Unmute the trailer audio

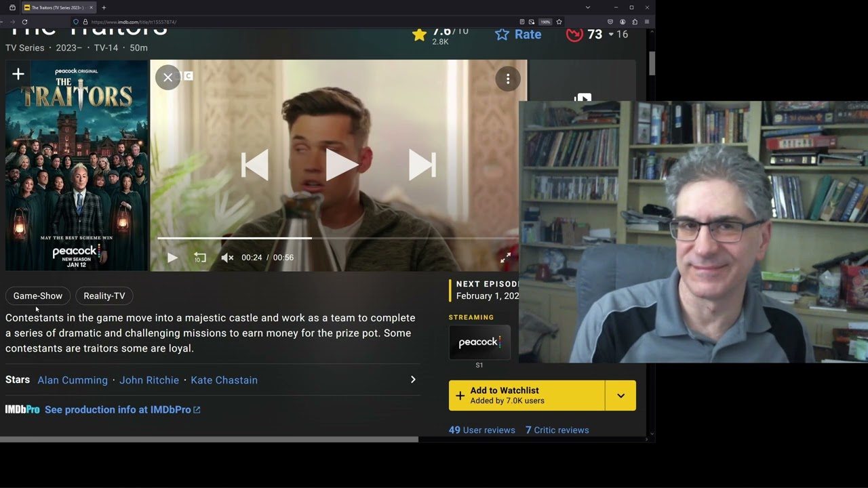227,258
